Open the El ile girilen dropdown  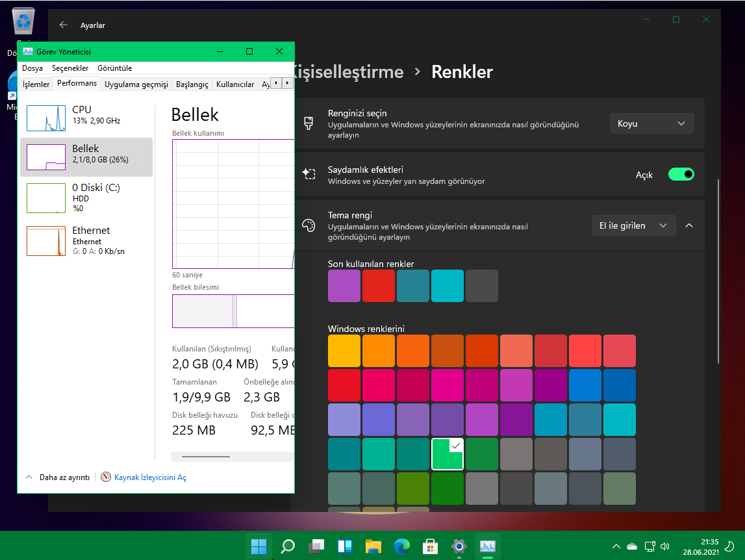coord(633,225)
